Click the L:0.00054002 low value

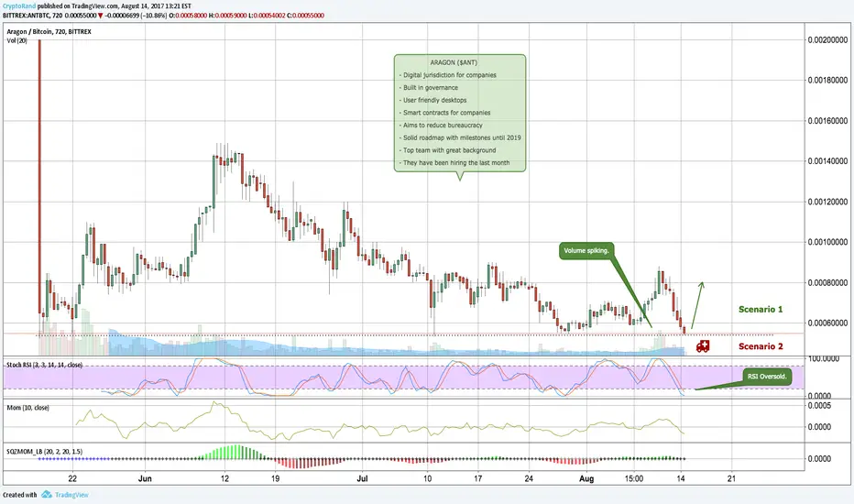[x=267, y=16]
